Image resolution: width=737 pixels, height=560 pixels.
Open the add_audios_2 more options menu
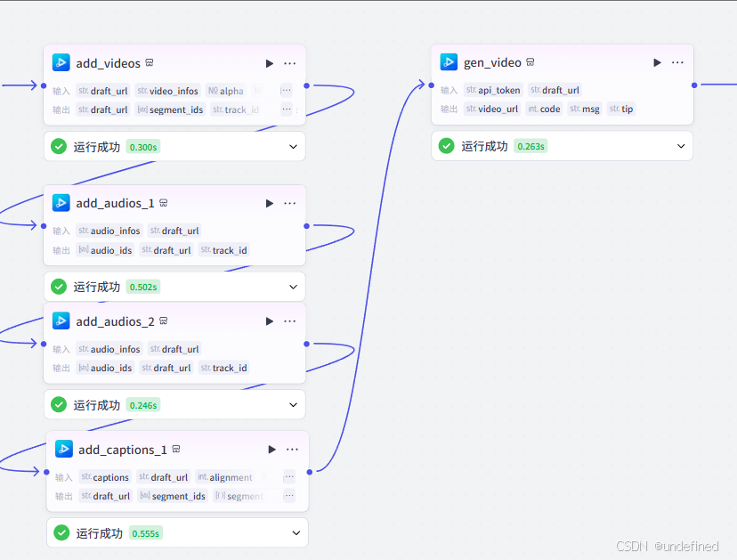290,321
